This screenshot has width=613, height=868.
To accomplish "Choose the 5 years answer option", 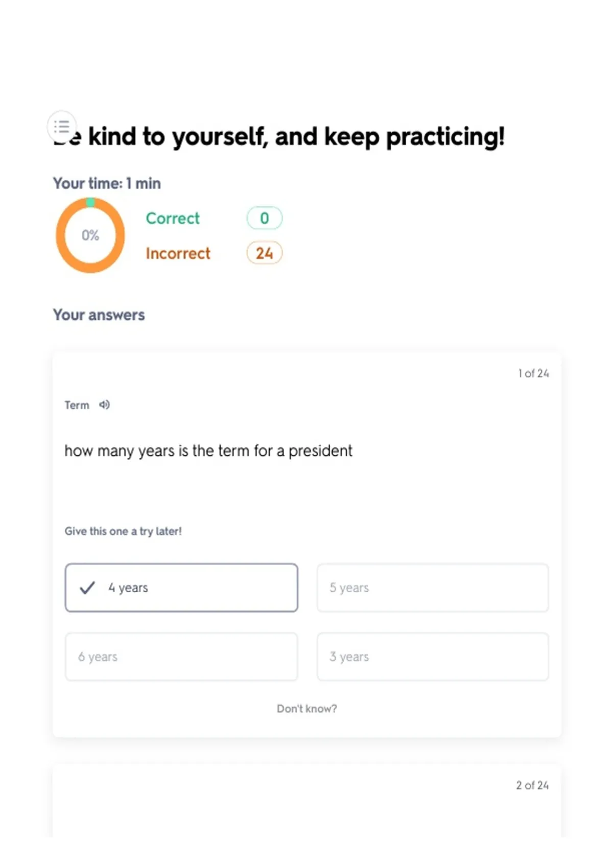I will coord(433,588).
